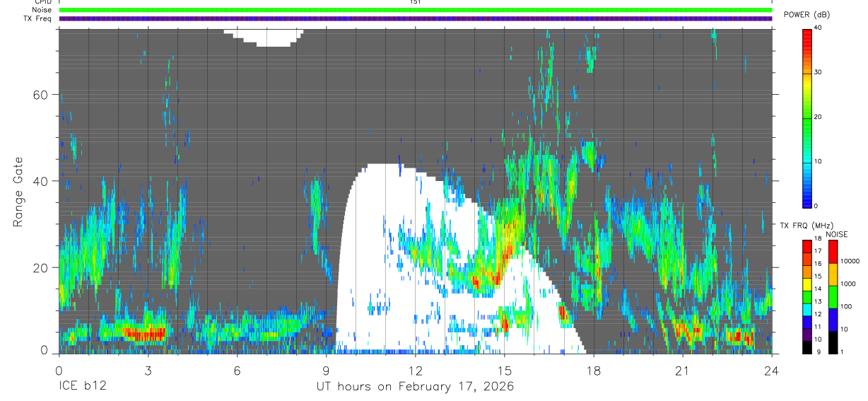Click the 9 tick on UT hours axis
868x401 pixels.
coord(326,370)
